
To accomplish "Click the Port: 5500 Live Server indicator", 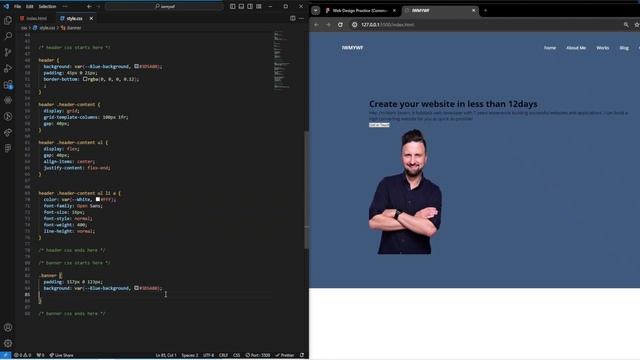I will click(258, 355).
